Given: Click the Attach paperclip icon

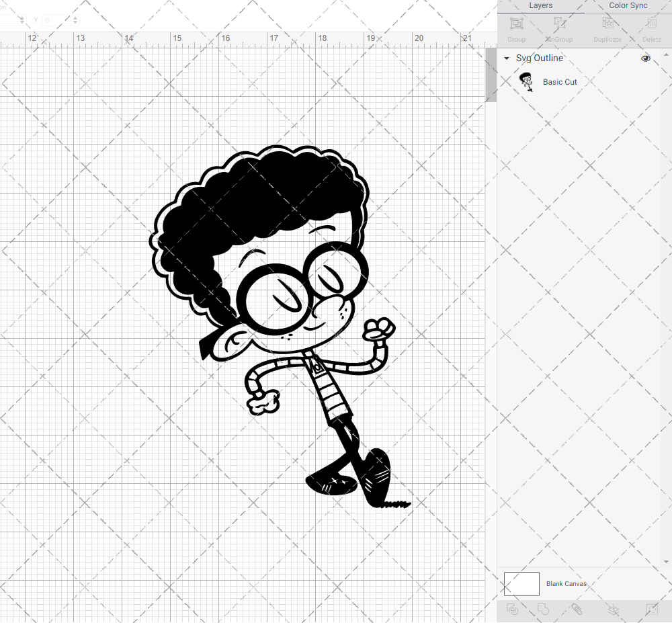Looking at the screenshot, I should 577,609.
